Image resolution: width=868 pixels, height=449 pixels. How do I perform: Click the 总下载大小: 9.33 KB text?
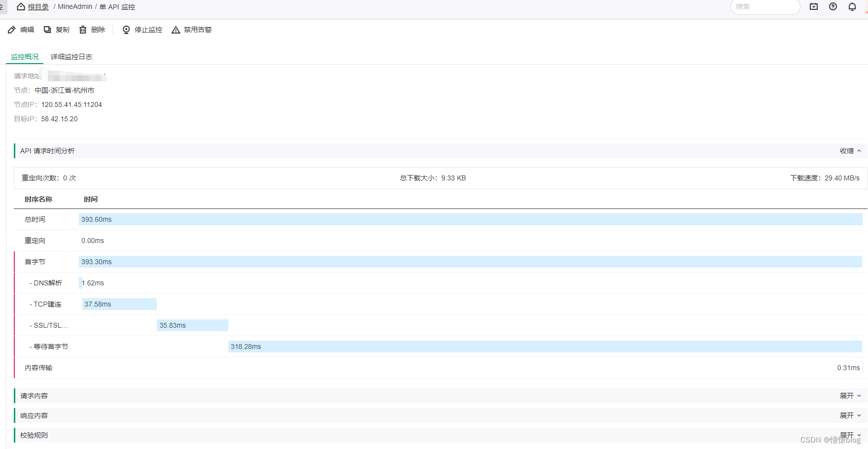(433, 178)
